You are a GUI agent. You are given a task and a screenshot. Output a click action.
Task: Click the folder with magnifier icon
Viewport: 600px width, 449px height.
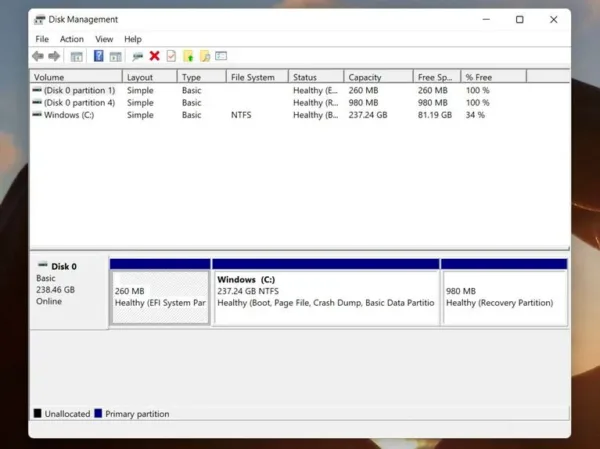point(205,56)
